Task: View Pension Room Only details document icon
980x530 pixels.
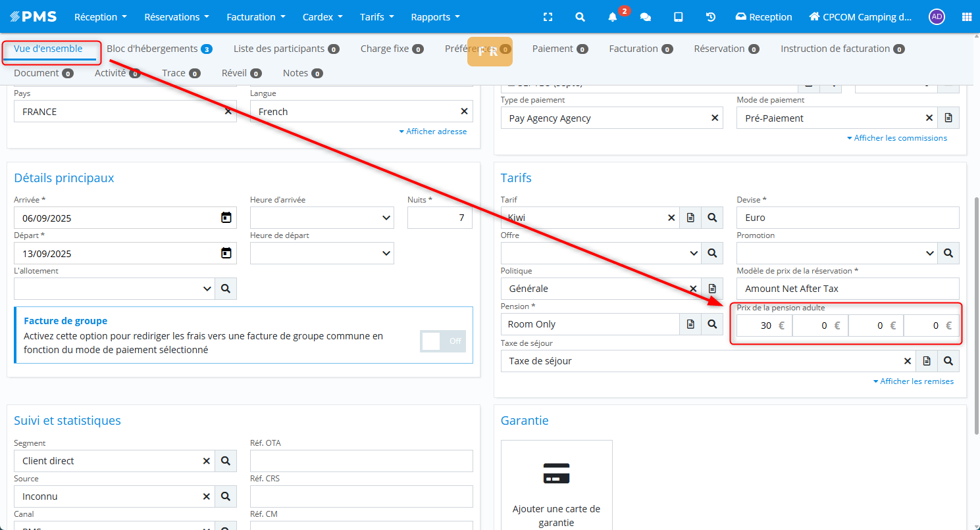Action: (x=690, y=324)
